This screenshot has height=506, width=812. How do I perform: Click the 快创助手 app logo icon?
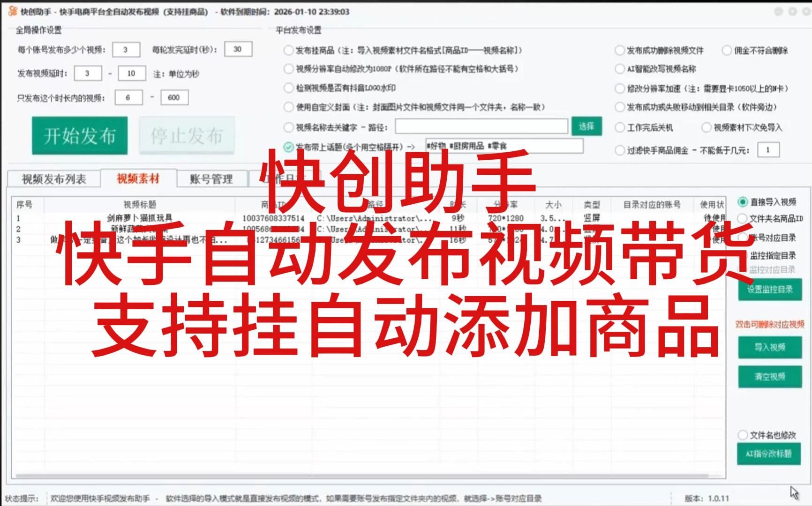click(x=13, y=12)
